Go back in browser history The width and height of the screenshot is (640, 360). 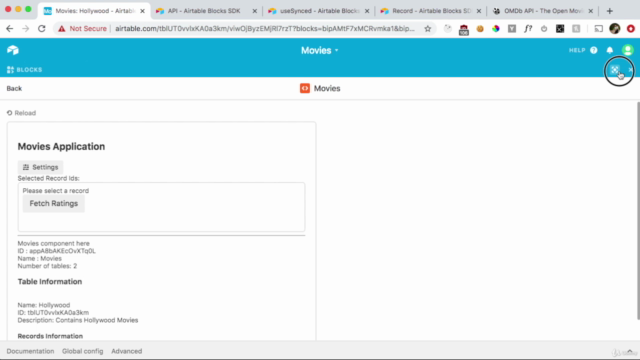pyautogui.click(x=10, y=29)
